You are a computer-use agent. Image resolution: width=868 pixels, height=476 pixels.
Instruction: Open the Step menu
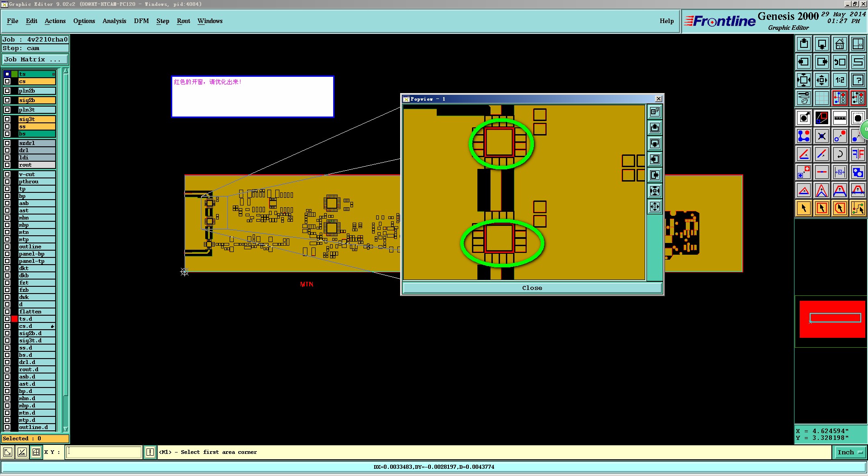pos(163,21)
